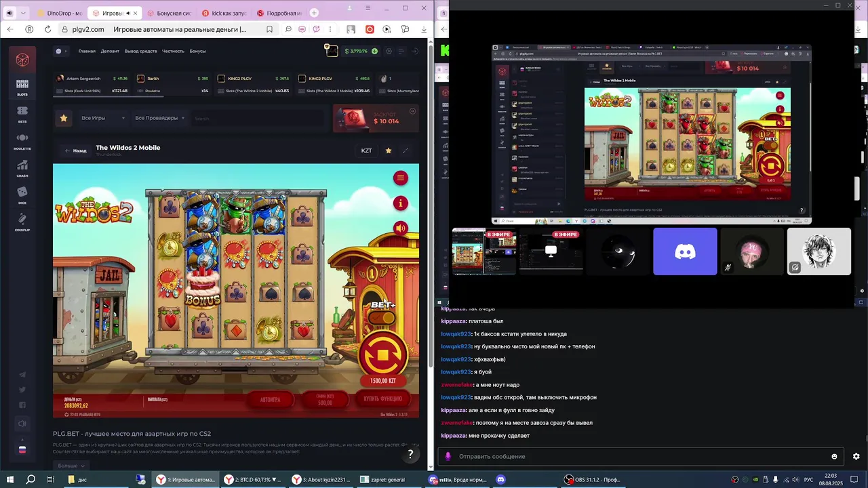Open the JACKPOT $10 014 banner
868x488 pixels.
click(376, 118)
